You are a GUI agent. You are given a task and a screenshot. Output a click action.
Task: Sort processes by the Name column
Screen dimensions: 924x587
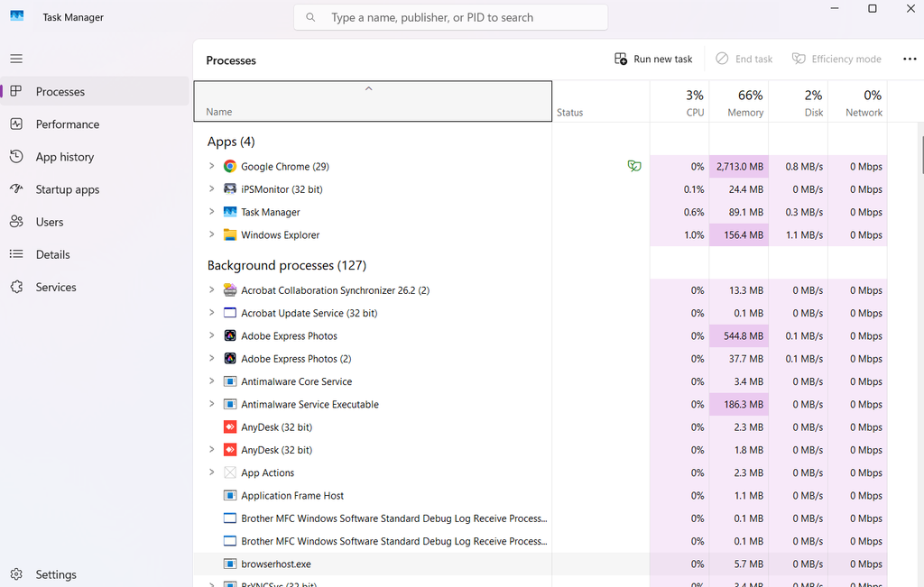click(373, 101)
